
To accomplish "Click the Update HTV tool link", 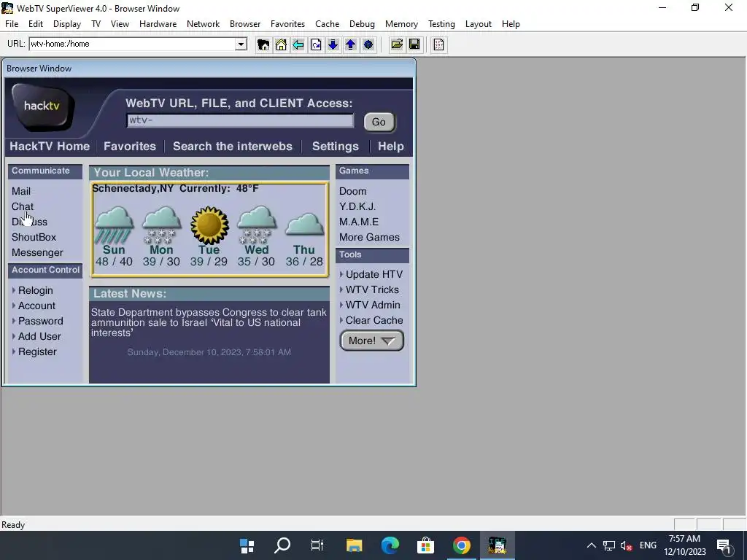I will (x=374, y=275).
